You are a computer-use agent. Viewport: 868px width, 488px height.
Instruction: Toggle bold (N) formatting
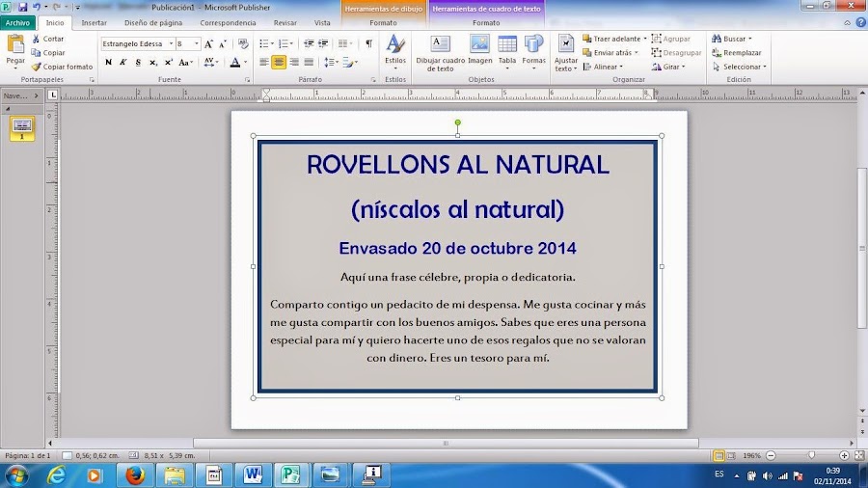click(108, 63)
